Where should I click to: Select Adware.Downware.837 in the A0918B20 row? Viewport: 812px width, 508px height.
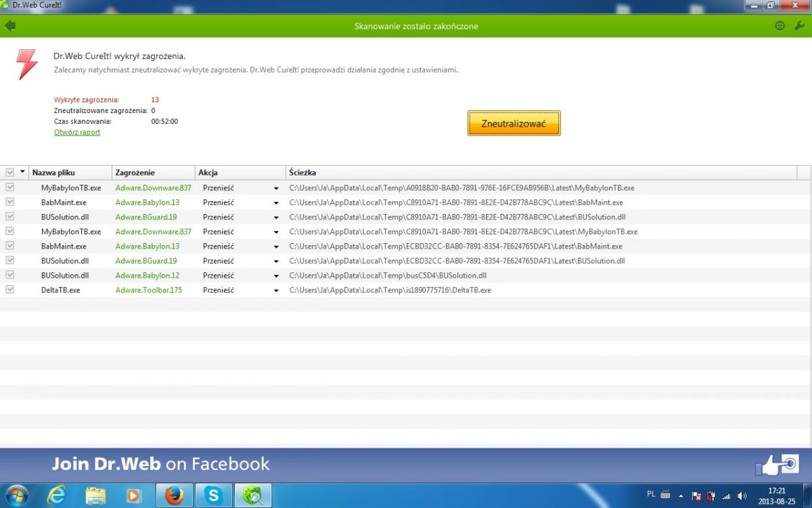point(154,188)
